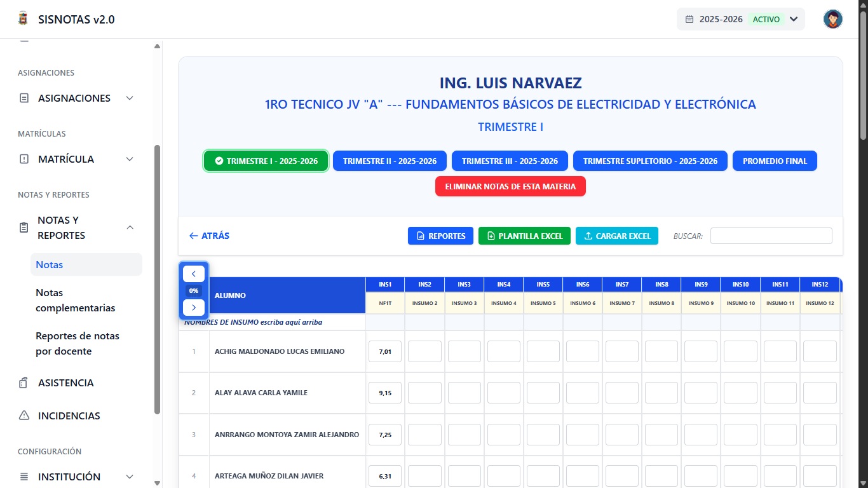Viewport: 868px width, 488px height.
Task: Click the ACTIVO status badge
Action: (766, 19)
